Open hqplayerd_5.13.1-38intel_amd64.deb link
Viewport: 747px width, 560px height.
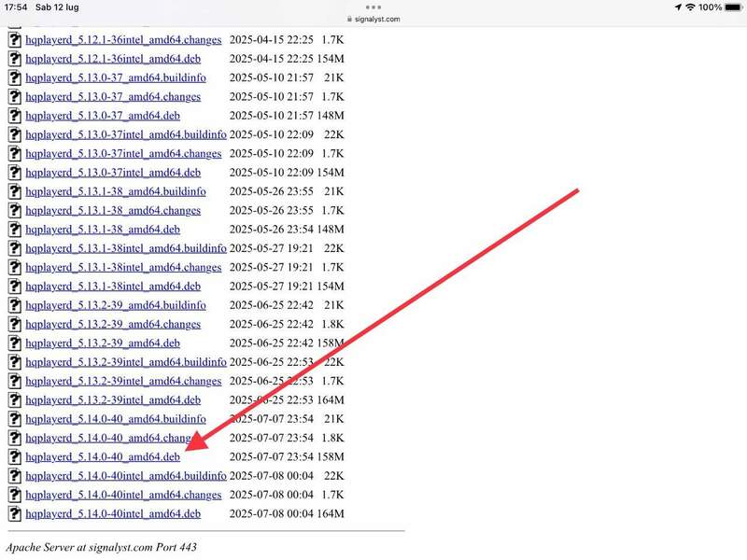[112, 287]
